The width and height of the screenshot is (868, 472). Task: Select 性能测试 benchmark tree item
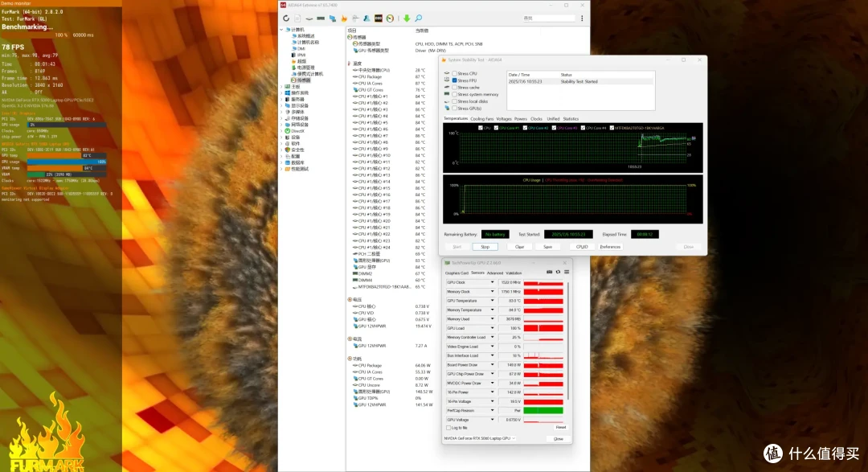(x=296, y=169)
